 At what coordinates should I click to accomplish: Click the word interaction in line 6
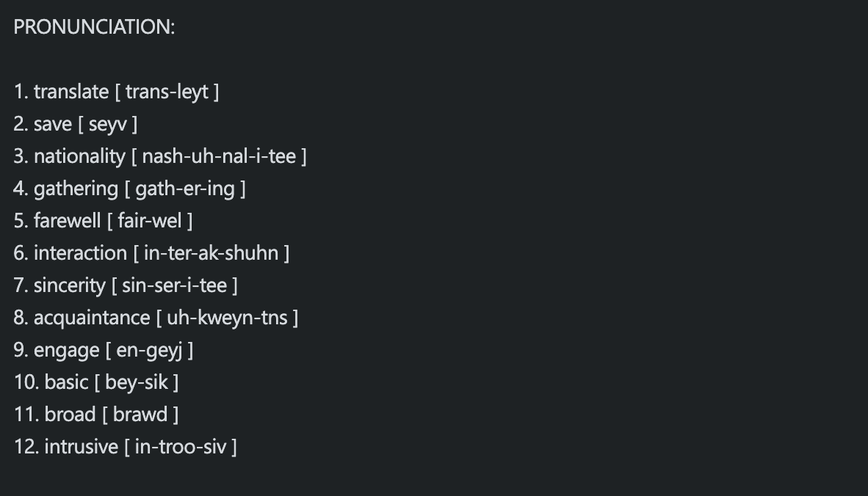[x=80, y=253]
